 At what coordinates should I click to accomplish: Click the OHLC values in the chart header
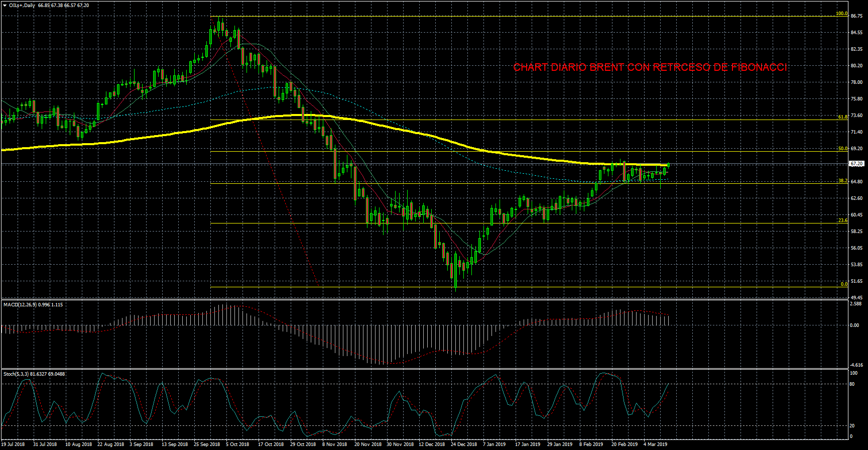coord(63,6)
